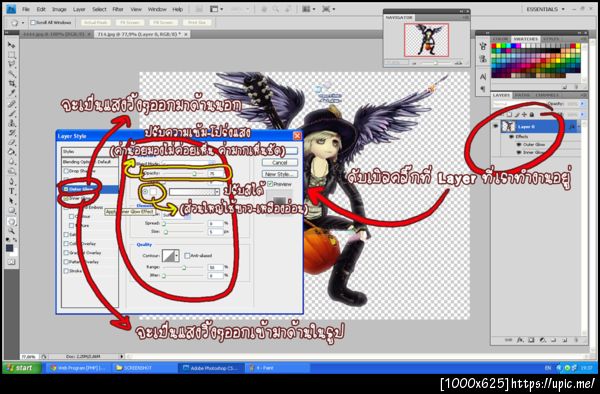Switch to the Channels tab

click(547, 95)
